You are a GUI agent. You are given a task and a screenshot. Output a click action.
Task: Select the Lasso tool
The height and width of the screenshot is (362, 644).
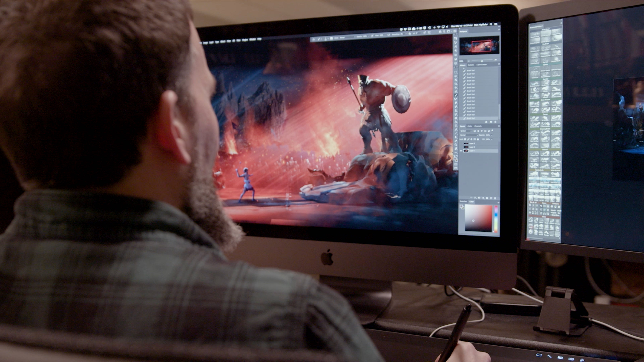tap(456, 76)
